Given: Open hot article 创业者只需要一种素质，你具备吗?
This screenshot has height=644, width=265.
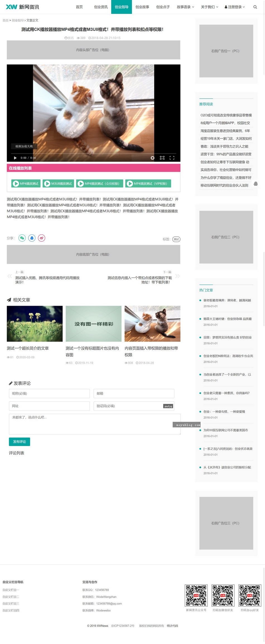Looking at the screenshot, I should click(x=227, y=393).
